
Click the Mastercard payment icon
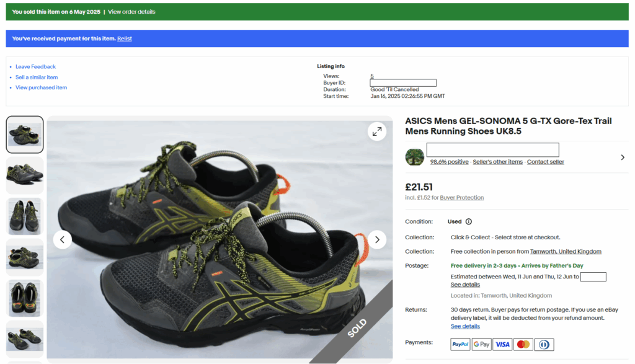tap(523, 345)
